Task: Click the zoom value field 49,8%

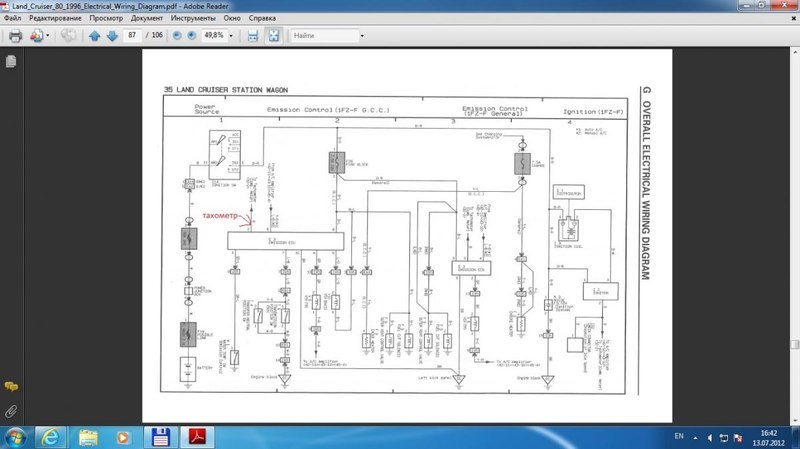Action: click(214, 35)
